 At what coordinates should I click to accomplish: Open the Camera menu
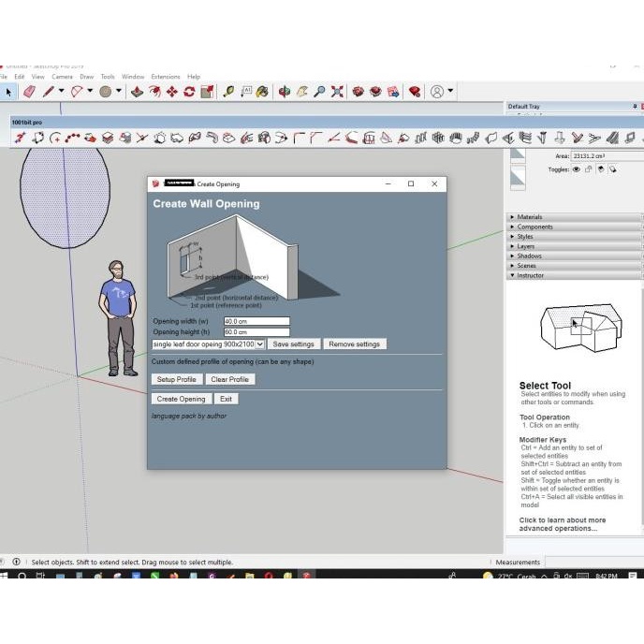click(62, 77)
